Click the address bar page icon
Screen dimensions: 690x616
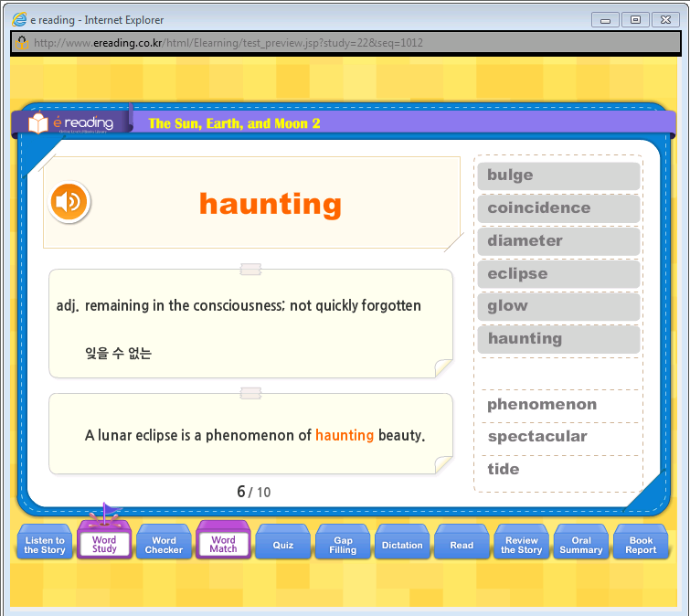[22, 43]
